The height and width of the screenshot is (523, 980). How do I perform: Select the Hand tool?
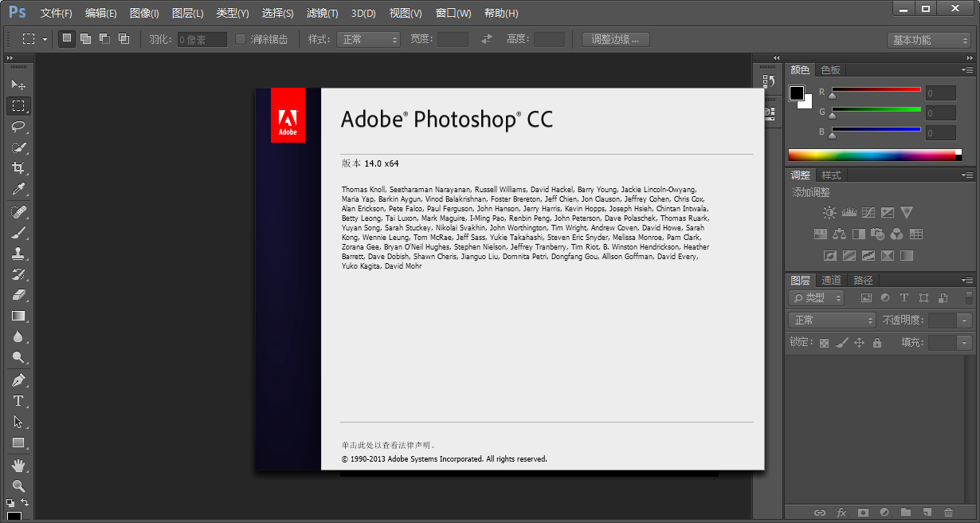18,465
